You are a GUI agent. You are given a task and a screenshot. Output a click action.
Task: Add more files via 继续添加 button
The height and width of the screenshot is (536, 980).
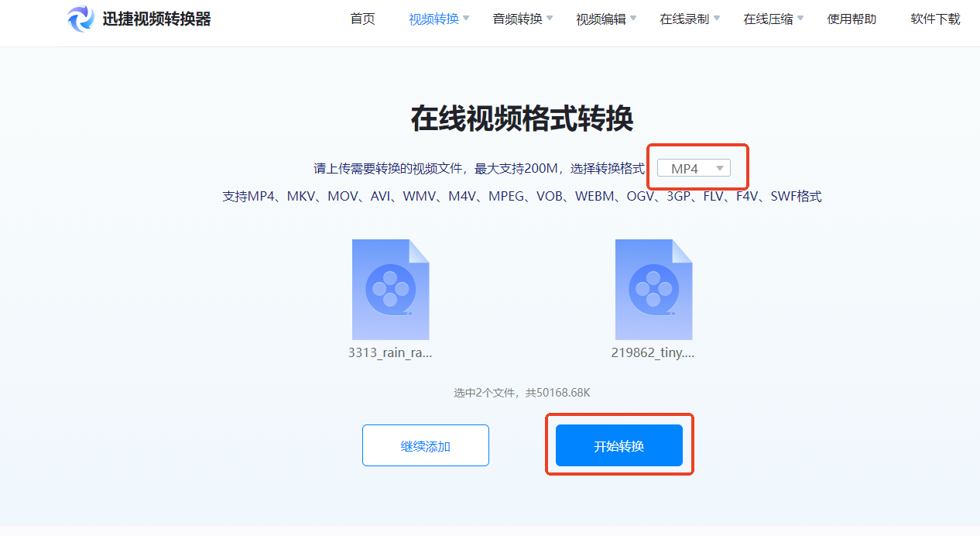(425, 445)
